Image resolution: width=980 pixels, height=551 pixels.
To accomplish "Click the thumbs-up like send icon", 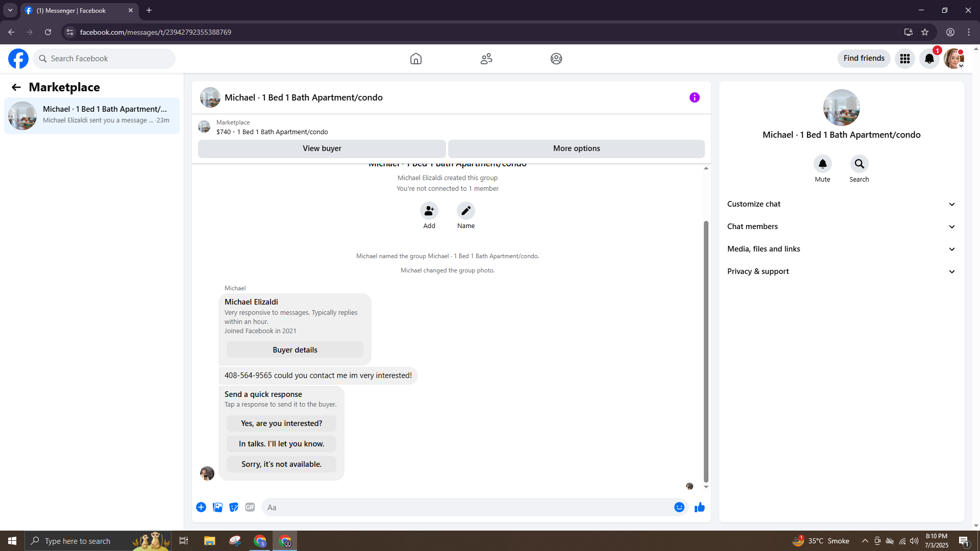I will click(699, 507).
